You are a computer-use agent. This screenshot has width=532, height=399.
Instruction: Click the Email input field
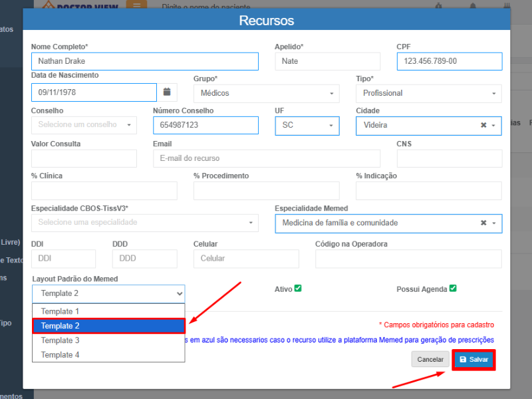266,158
